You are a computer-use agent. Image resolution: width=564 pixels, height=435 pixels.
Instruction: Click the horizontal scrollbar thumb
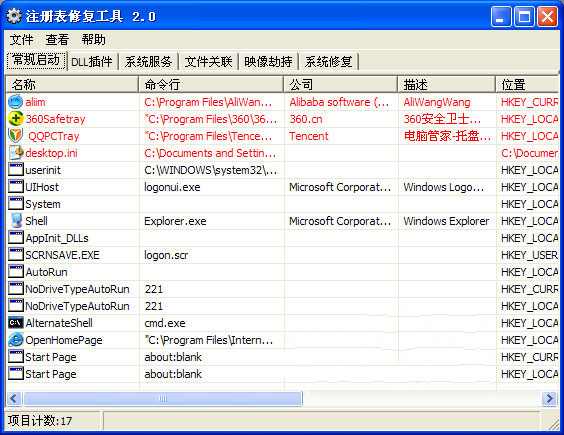[x=163, y=398]
